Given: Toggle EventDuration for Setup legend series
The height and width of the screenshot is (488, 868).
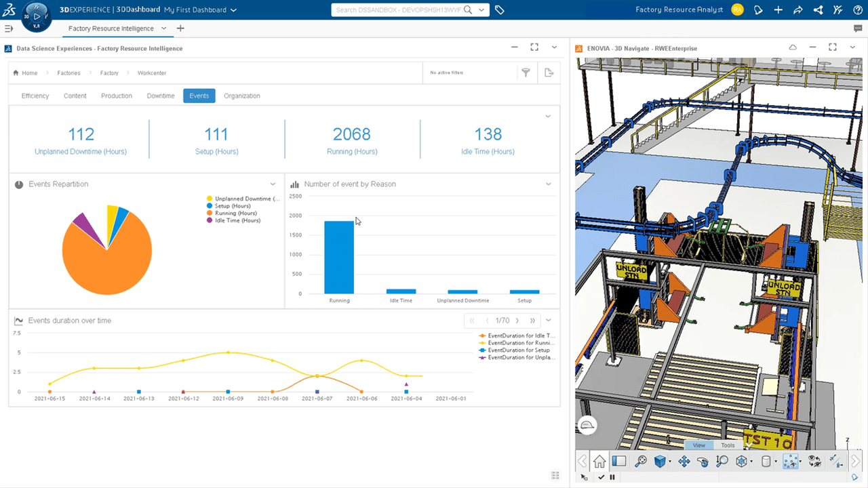Looking at the screenshot, I should [518, 350].
